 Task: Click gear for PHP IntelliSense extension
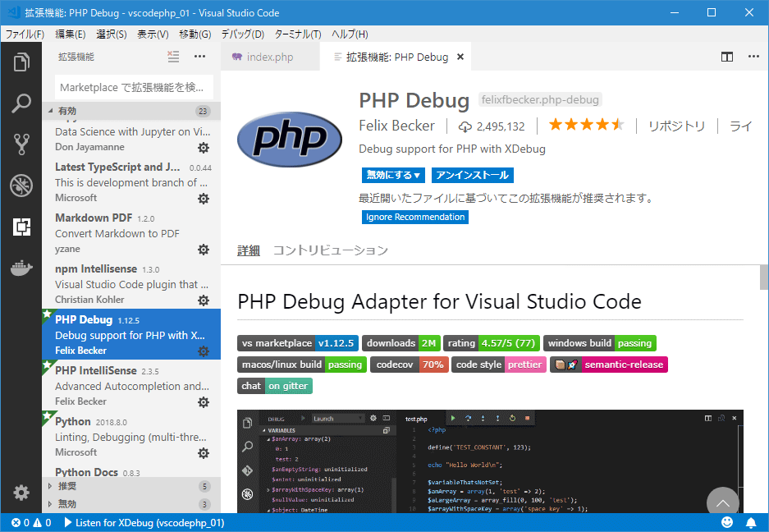tap(203, 402)
